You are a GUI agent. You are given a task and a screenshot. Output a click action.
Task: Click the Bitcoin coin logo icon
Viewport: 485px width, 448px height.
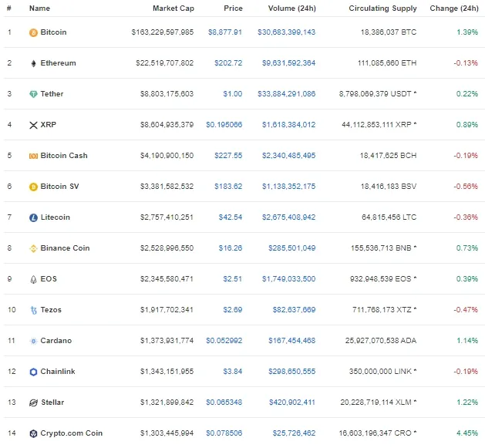click(x=33, y=32)
